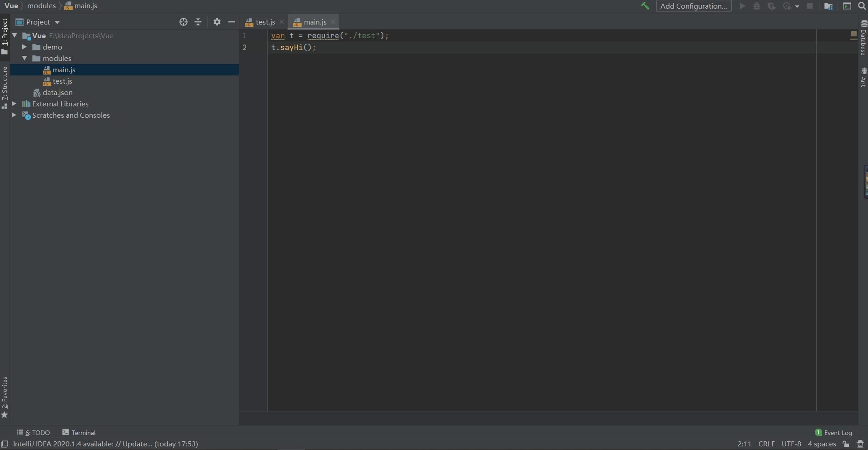Image resolution: width=868 pixels, height=450 pixels.
Task: Toggle the 1: Project side tool button
Action: [5, 36]
